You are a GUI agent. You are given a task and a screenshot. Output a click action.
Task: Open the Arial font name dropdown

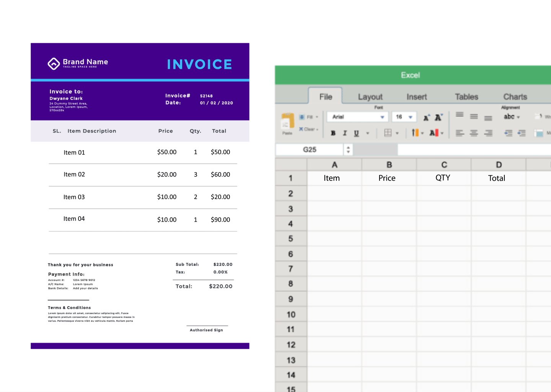(382, 117)
